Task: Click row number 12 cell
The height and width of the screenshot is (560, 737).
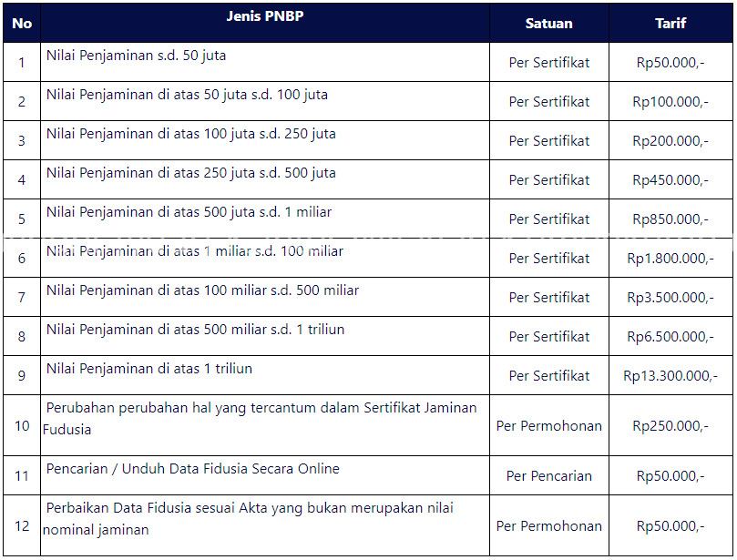Action: click(x=22, y=526)
